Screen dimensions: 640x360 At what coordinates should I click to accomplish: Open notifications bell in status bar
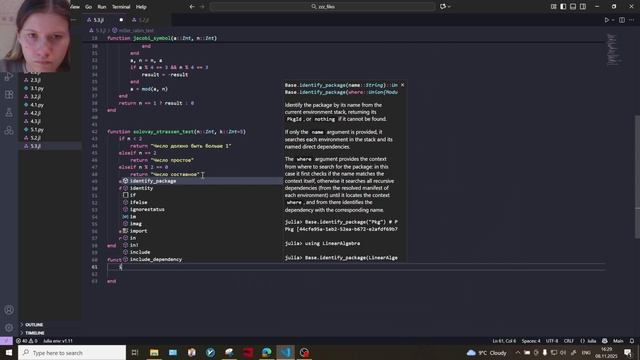coord(631,341)
